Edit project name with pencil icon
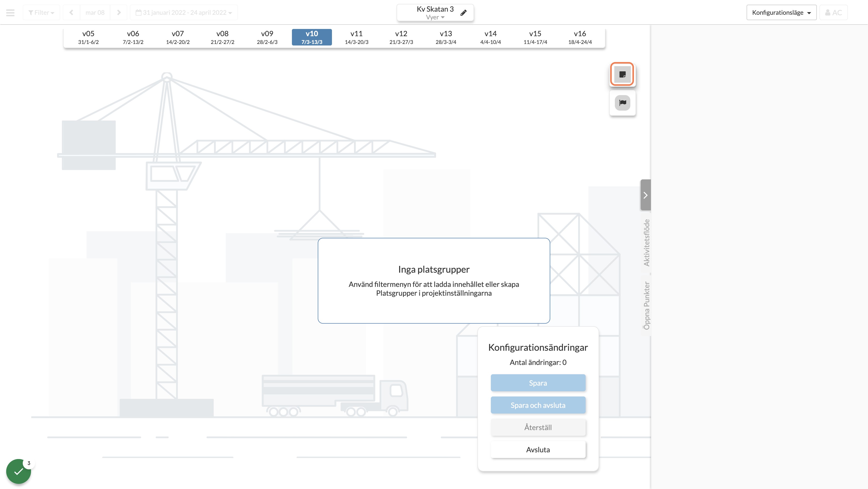Viewport: 868px width, 489px height. click(x=464, y=13)
